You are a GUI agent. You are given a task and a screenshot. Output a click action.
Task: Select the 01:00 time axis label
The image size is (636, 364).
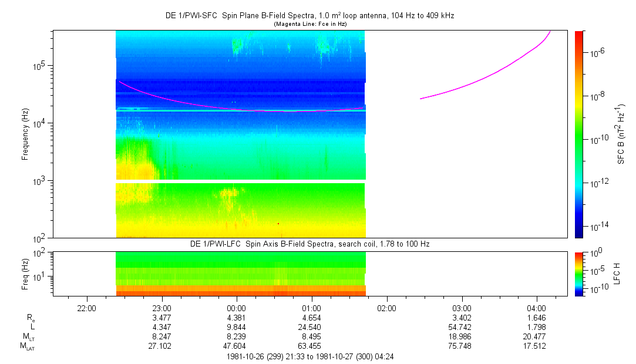coord(311,308)
